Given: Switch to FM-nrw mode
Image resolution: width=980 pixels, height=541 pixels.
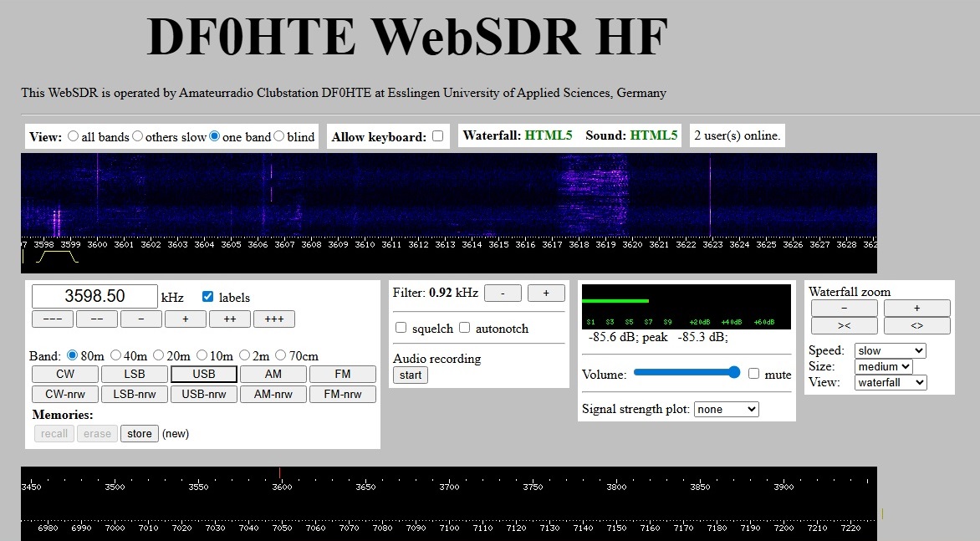Looking at the screenshot, I should (x=343, y=394).
